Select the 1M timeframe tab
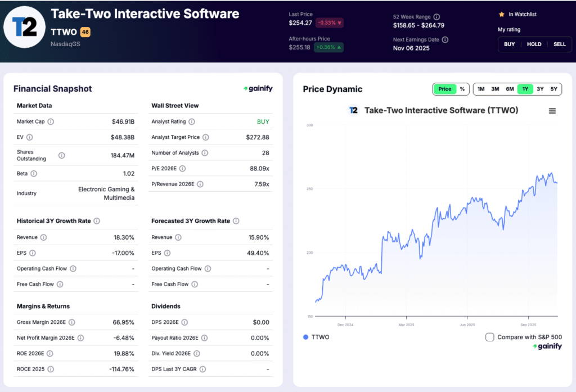Viewport: 576px width, 392px height. coord(481,89)
